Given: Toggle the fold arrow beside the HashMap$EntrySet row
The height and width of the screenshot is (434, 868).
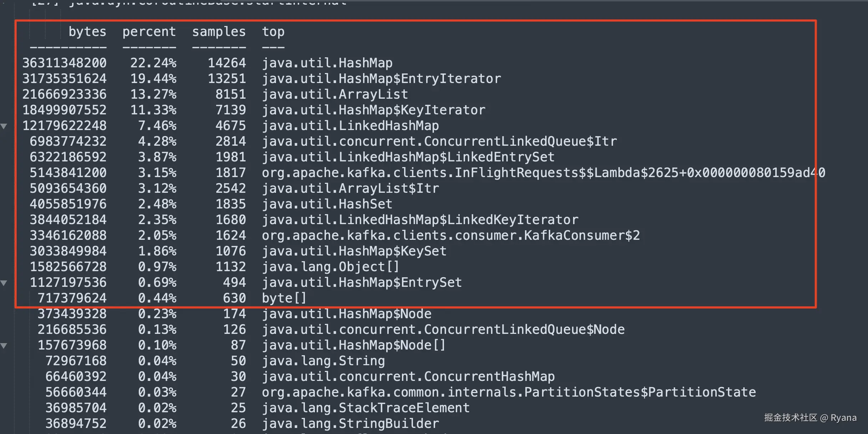Looking at the screenshot, I should [x=4, y=283].
